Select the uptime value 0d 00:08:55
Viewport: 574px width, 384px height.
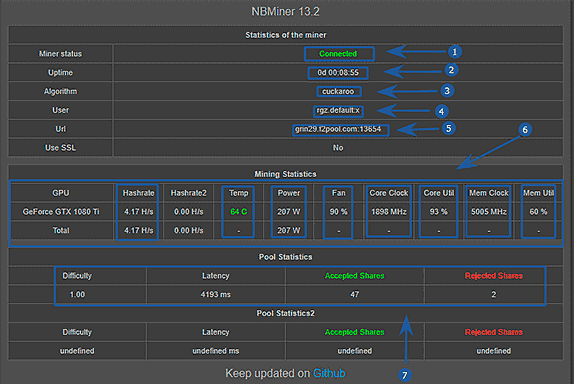click(x=338, y=72)
